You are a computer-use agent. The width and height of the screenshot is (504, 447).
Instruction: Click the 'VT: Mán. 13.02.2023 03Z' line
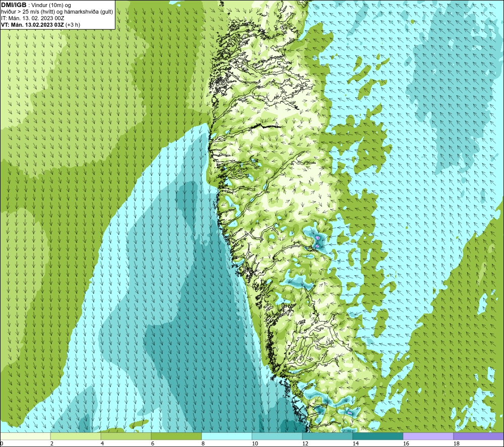point(32,25)
